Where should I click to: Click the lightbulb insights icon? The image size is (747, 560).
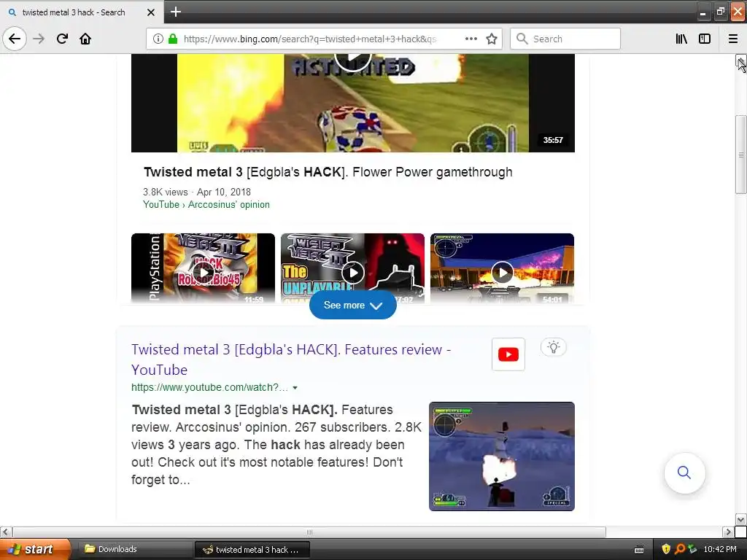click(553, 347)
